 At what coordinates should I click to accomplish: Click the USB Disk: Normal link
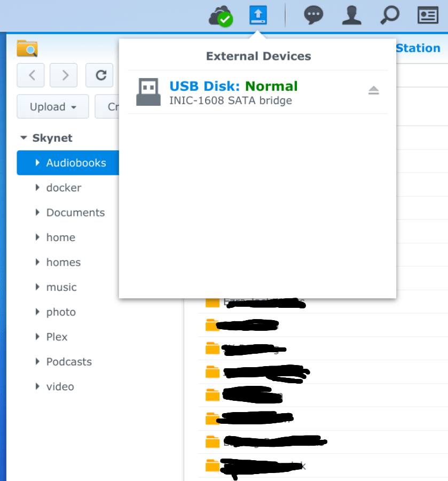[x=233, y=86]
